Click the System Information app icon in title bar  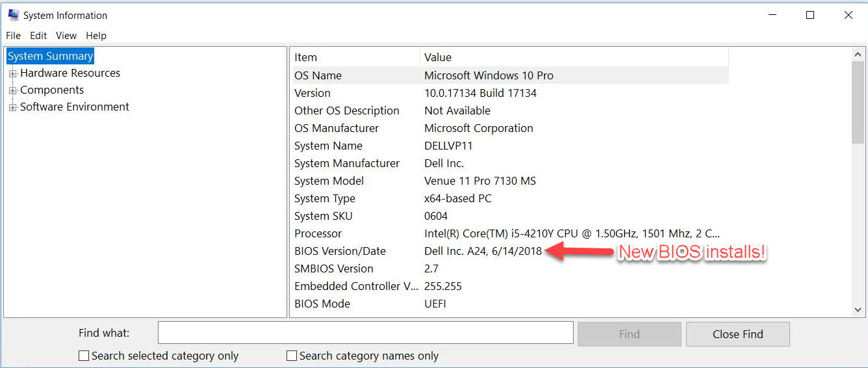13,15
